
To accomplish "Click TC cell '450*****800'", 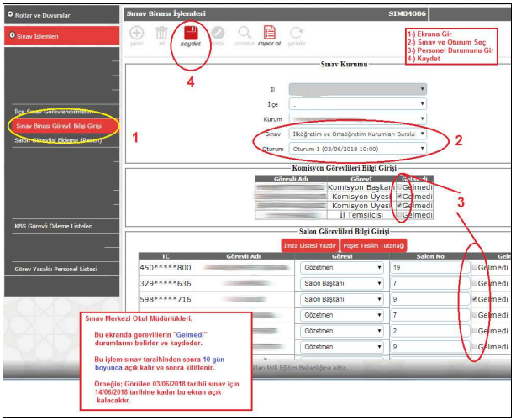I will point(166,268).
